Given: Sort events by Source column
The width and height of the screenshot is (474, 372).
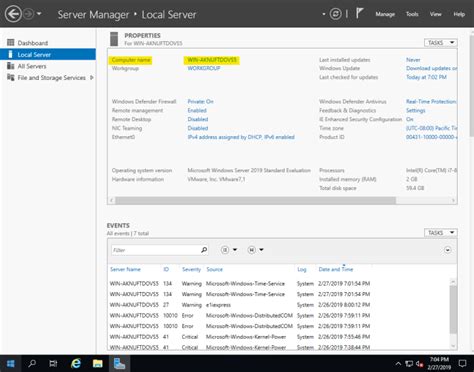Looking at the screenshot, I should (214, 269).
